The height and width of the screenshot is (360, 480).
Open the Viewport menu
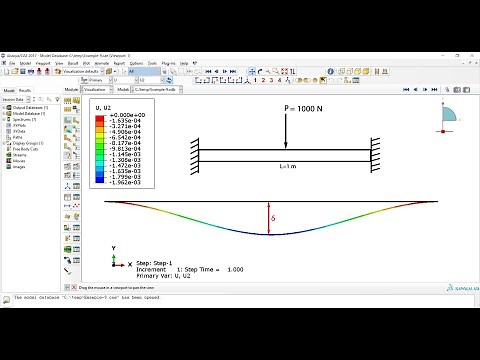click(x=43, y=63)
